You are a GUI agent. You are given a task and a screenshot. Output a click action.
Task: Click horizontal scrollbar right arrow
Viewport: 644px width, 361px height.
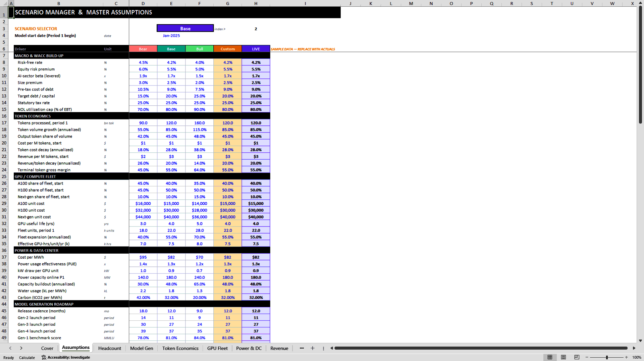coord(634,348)
